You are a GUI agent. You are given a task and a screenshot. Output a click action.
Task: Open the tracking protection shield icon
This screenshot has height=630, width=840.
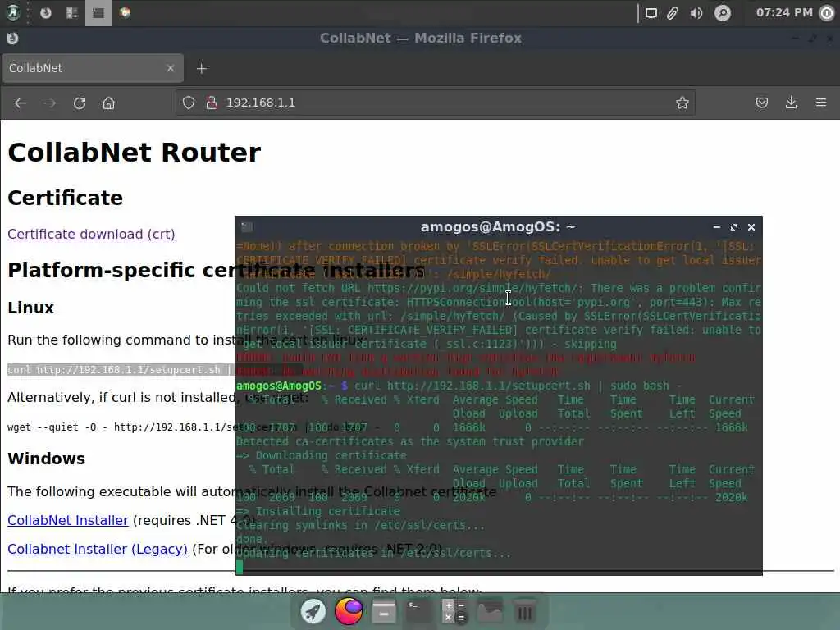coord(189,103)
